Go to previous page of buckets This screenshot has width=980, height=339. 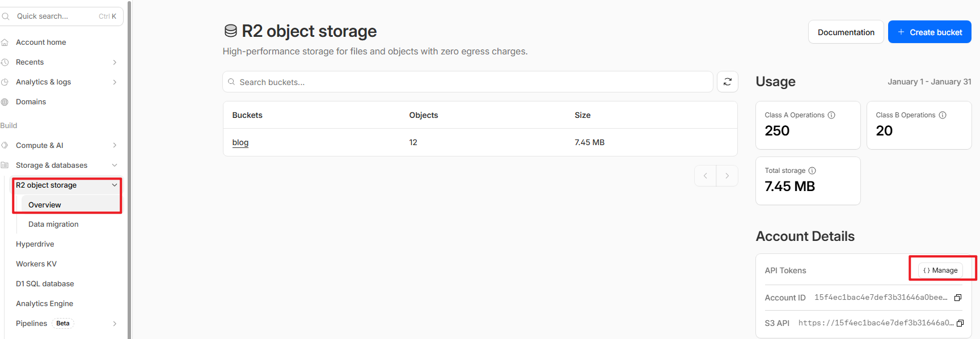click(705, 176)
